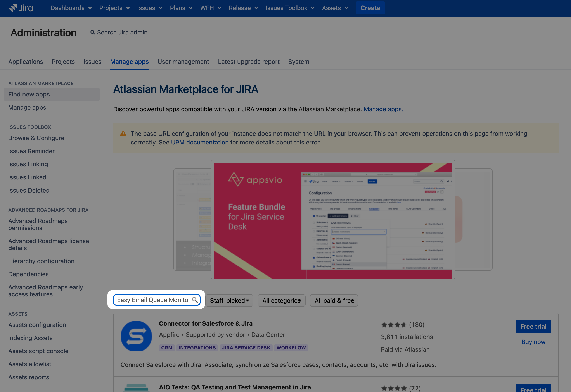Open Indexing Assets in the sidebar
571x392 pixels.
click(31, 338)
